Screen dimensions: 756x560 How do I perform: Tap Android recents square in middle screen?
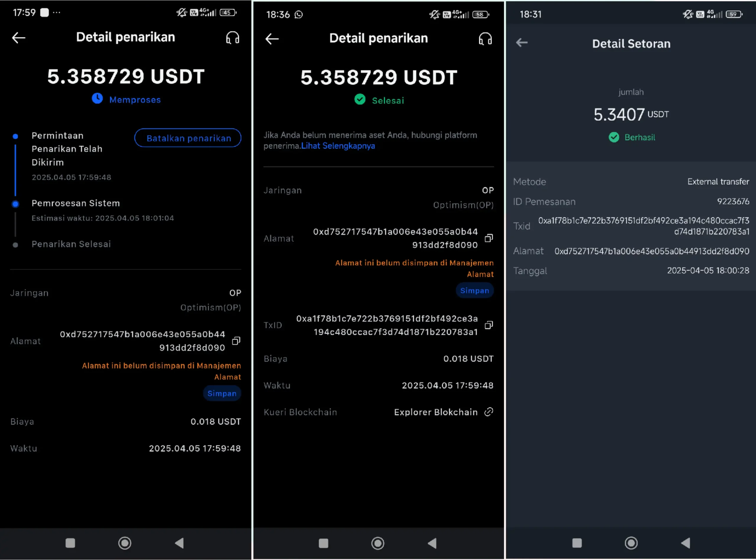323,543
